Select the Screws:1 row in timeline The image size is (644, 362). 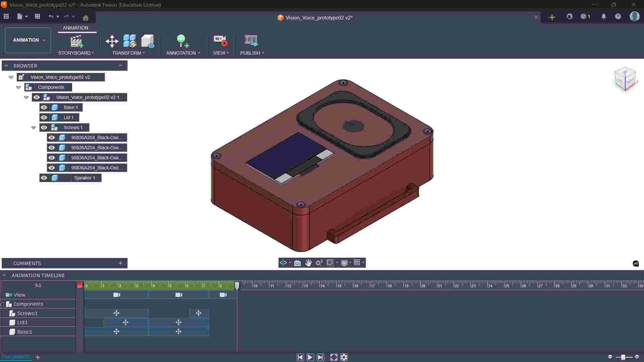[38, 313]
